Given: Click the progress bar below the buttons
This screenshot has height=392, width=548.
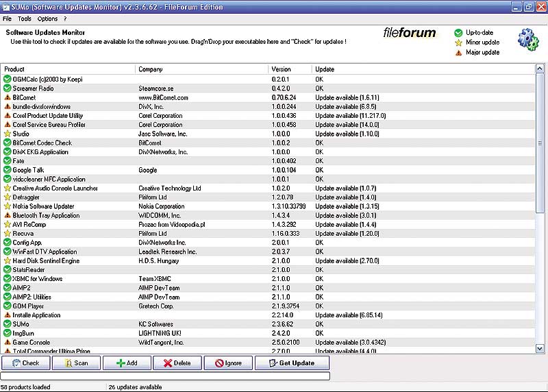Looking at the screenshot, I should pos(165,376).
